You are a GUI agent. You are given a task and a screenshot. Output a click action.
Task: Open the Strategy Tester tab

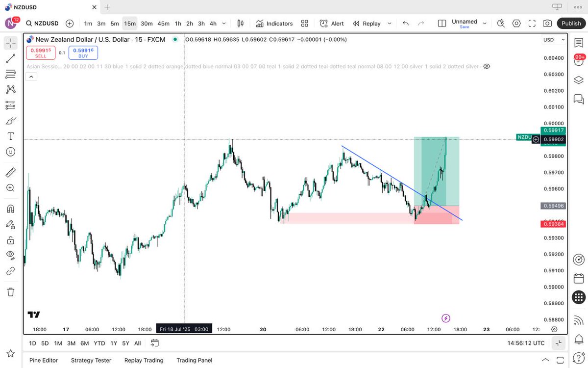pos(91,360)
